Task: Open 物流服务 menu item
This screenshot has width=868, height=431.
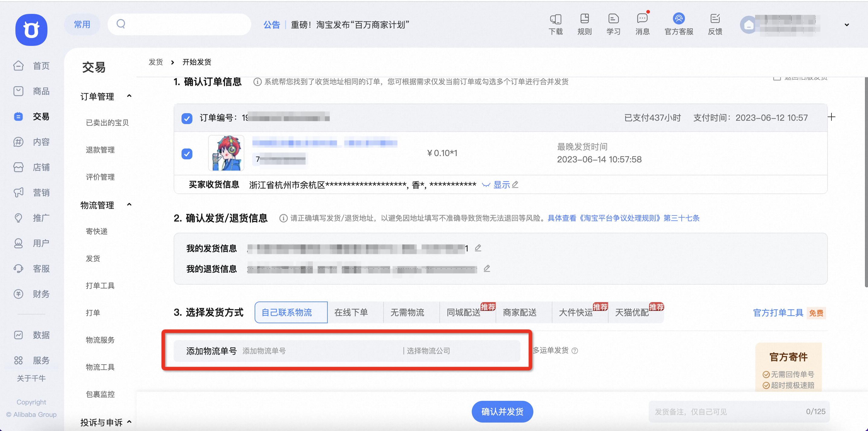Action: click(100, 340)
